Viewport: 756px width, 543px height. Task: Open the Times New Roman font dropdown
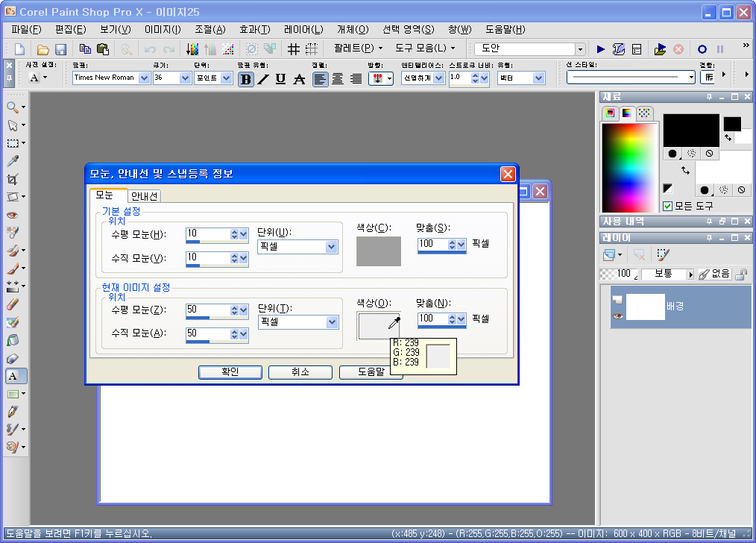click(144, 78)
